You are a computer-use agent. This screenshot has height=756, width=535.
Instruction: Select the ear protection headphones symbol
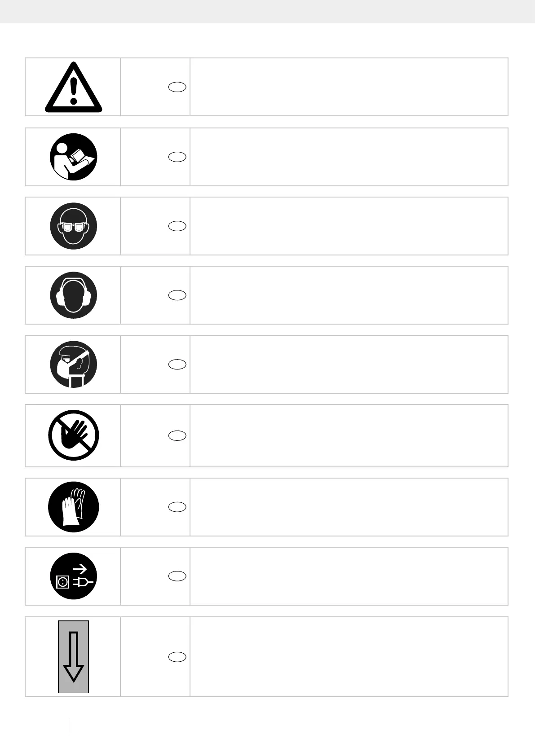coord(73,295)
